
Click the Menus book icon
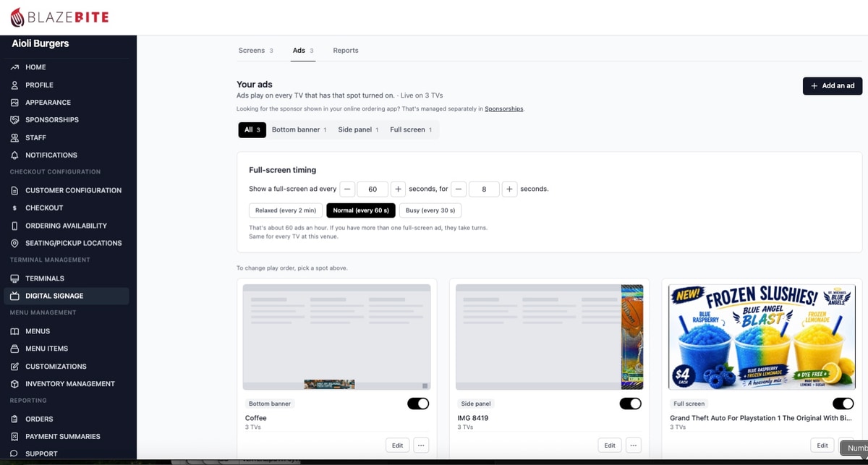pyautogui.click(x=14, y=331)
